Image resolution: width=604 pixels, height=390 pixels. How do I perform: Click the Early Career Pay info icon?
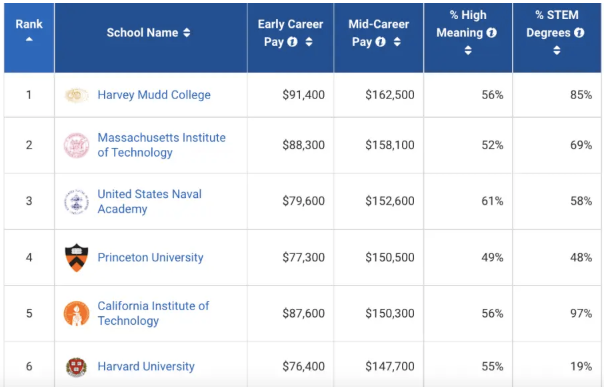click(292, 42)
